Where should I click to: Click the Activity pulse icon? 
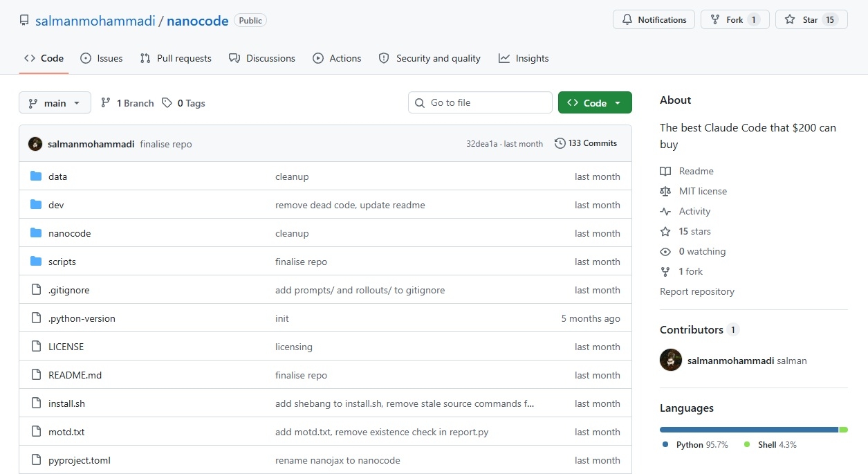tap(665, 211)
